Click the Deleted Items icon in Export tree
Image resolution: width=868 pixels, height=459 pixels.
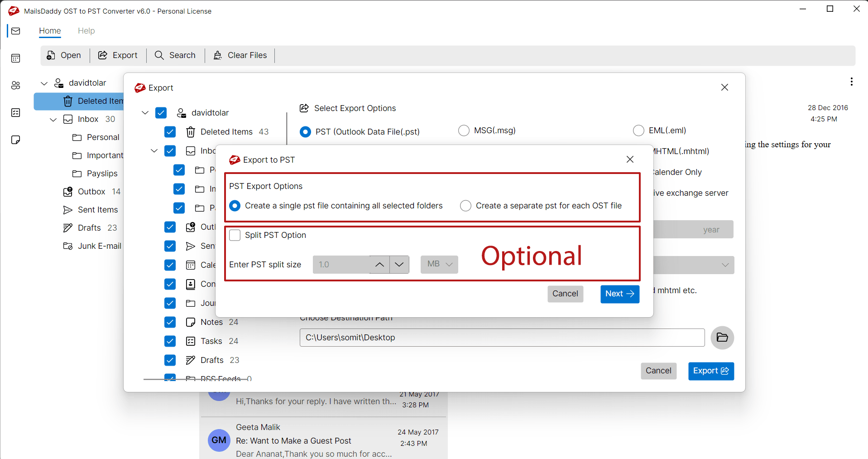point(191,132)
